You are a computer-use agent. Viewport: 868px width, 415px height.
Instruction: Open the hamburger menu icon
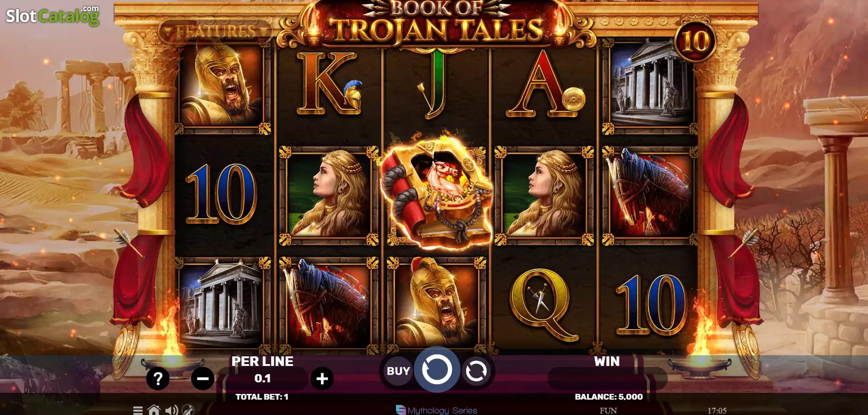(138, 410)
